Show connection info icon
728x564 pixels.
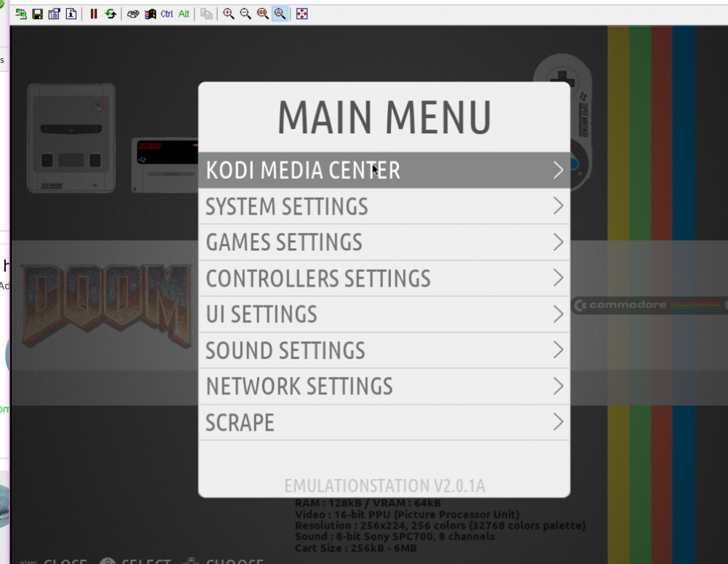71,14
